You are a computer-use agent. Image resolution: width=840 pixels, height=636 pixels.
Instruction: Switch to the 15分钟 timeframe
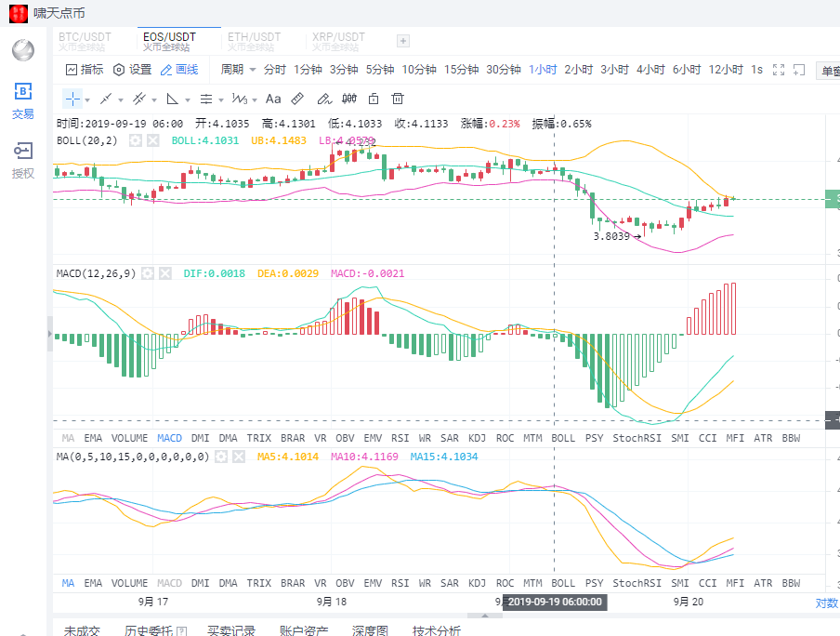click(461, 70)
